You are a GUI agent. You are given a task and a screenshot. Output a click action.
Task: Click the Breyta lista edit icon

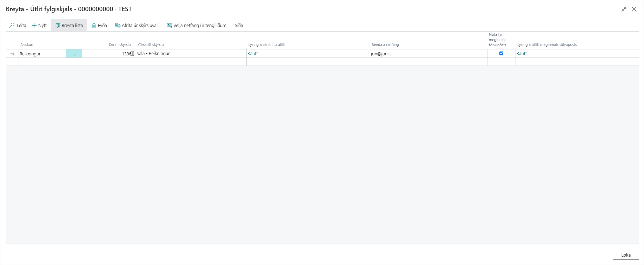tap(58, 25)
